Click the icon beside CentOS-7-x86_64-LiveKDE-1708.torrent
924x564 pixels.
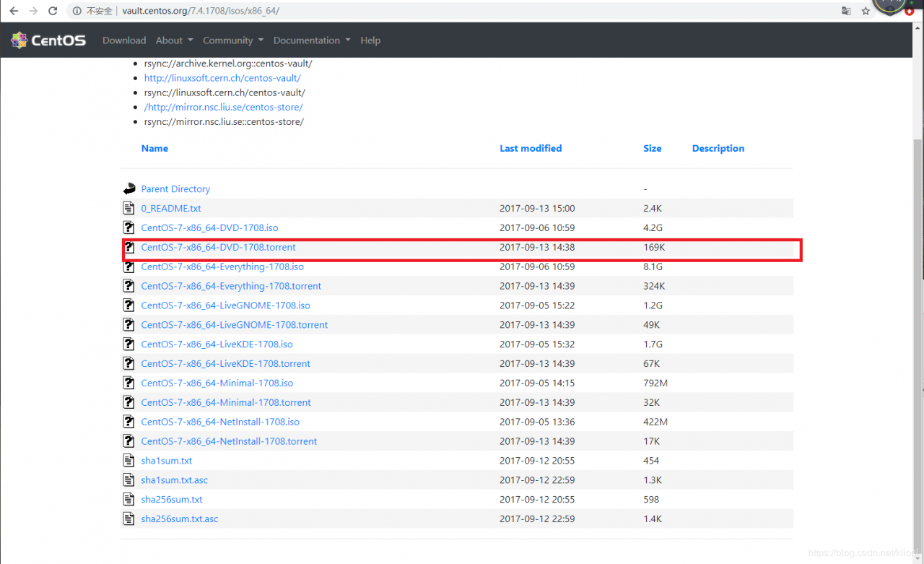[129, 363]
